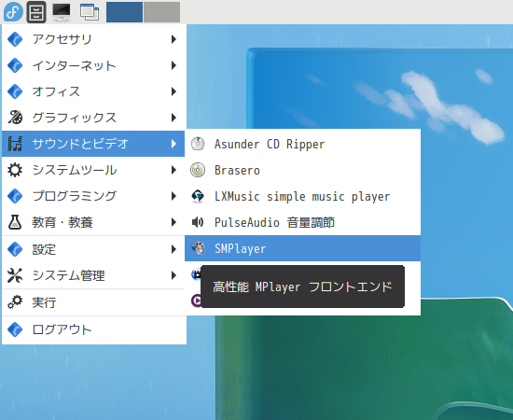Expand the グラフィックス submenu arrow
Screen dimensions: 513x420
pyautogui.click(x=173, y=118)
